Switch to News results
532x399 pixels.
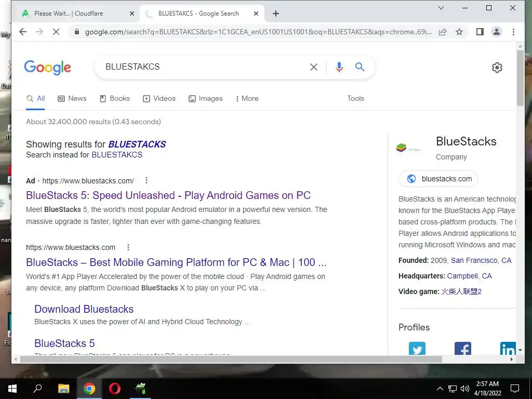pyautogui.click(x=72, y=98)
